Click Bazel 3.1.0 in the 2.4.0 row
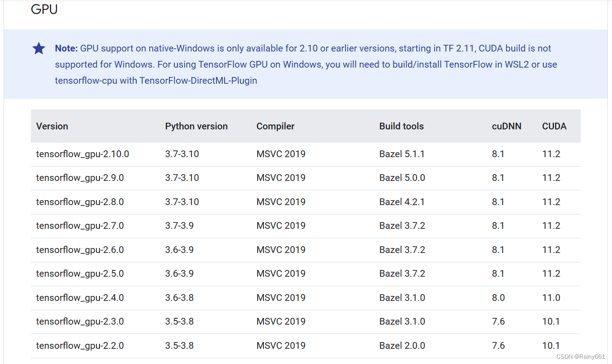The height and width of the screenshot is (364, 612). 402,298
